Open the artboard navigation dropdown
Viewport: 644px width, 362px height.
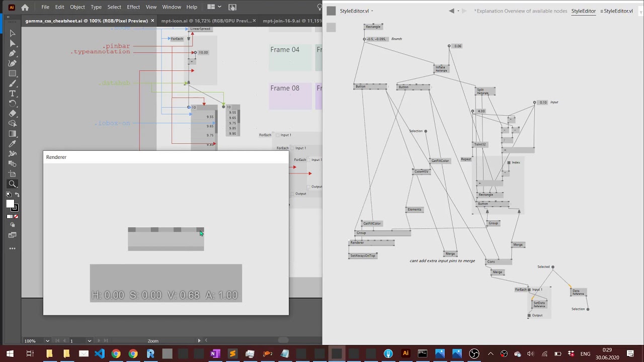point(89,341)
